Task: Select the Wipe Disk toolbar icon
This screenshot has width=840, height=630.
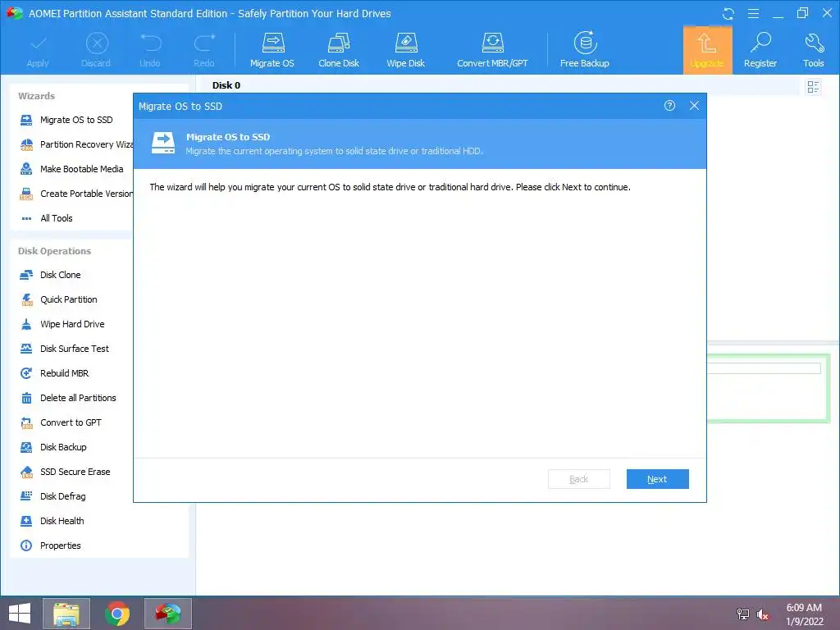Action: tap(405, 50)
